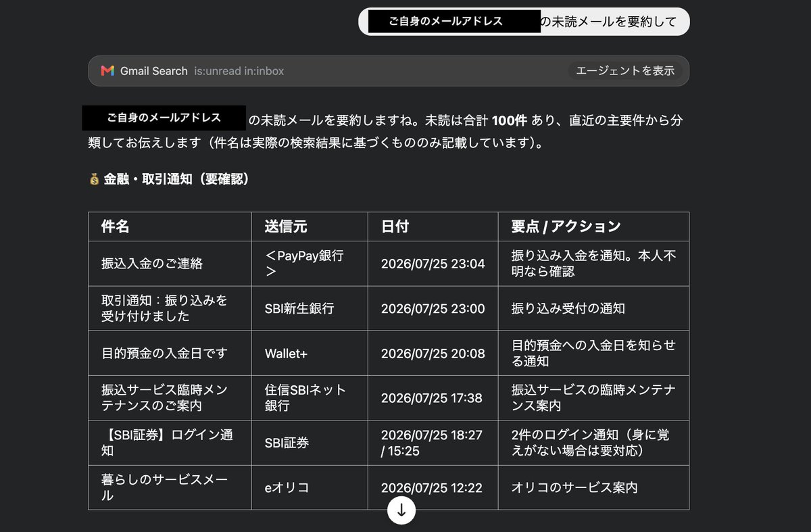Click the SBI証券 sender cell

click(x=310, y=442)
